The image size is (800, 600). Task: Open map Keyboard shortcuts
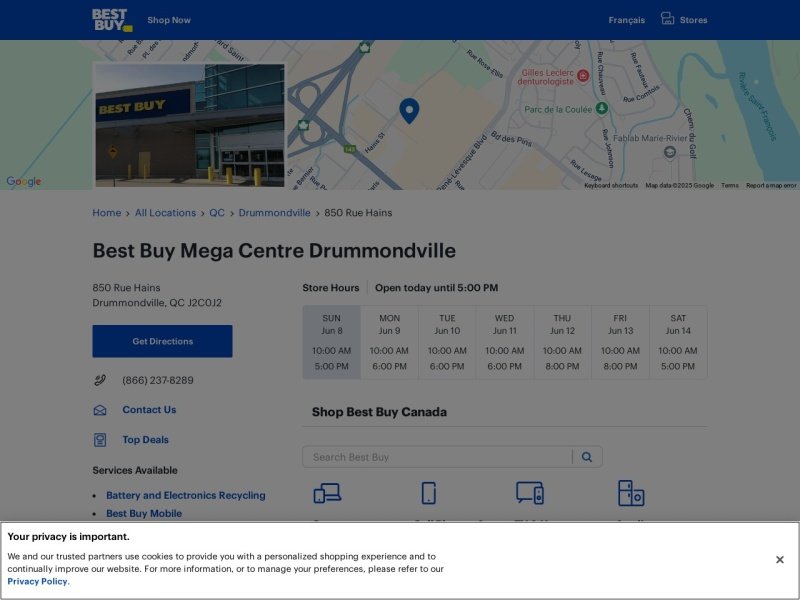coord(611,185)
